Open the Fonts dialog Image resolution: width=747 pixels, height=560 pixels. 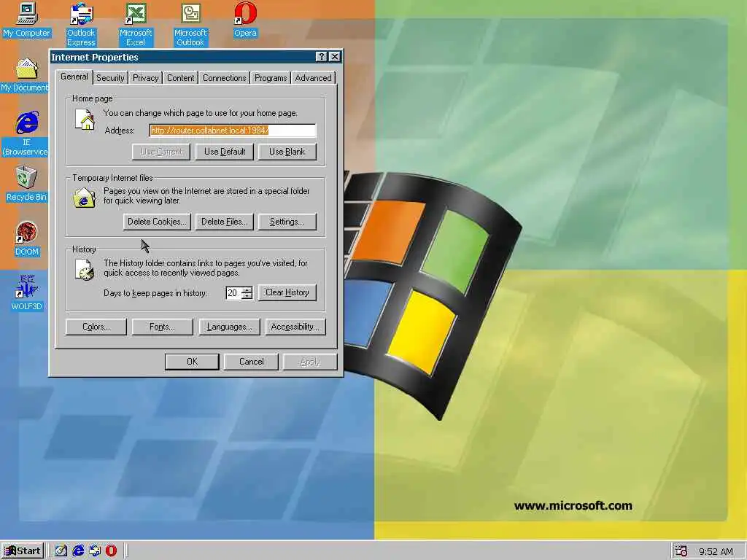tap(162, 327)
